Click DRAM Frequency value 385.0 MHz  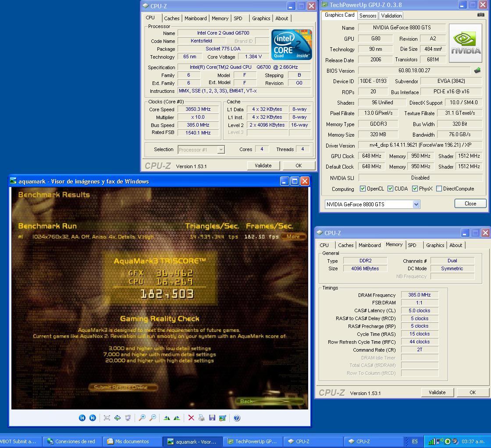point(419,295)
